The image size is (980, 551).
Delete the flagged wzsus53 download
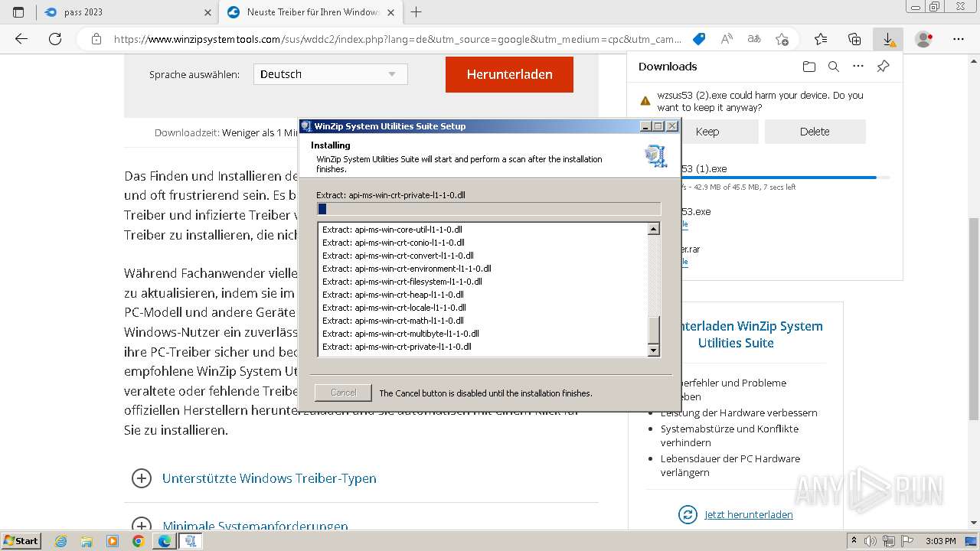(x=815, y=132)
